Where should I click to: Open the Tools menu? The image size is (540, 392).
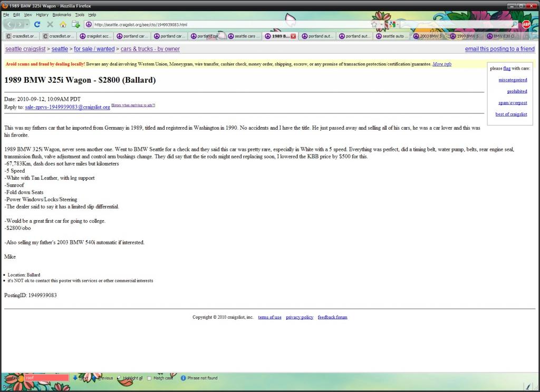79,15
